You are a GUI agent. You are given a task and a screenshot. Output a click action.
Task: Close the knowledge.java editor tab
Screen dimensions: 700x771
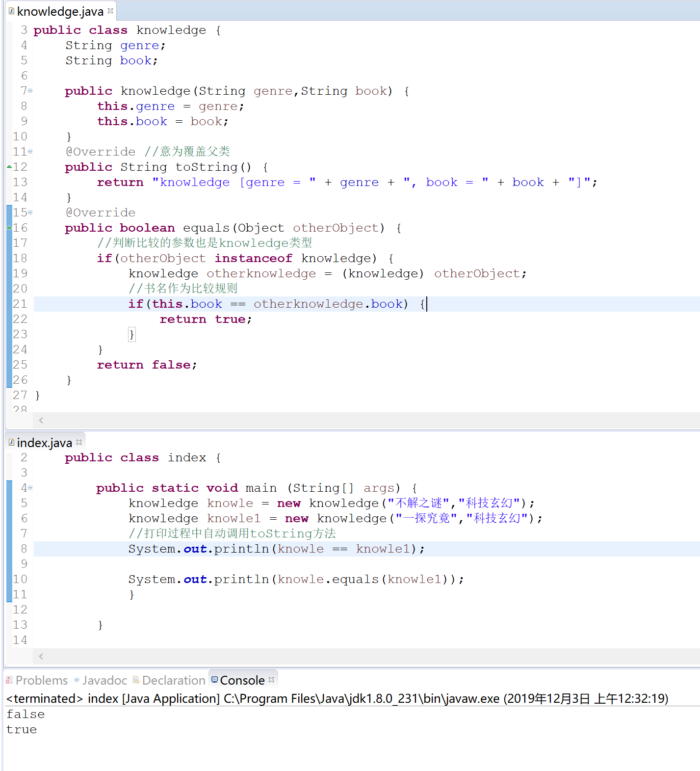(x=110, y=11)
